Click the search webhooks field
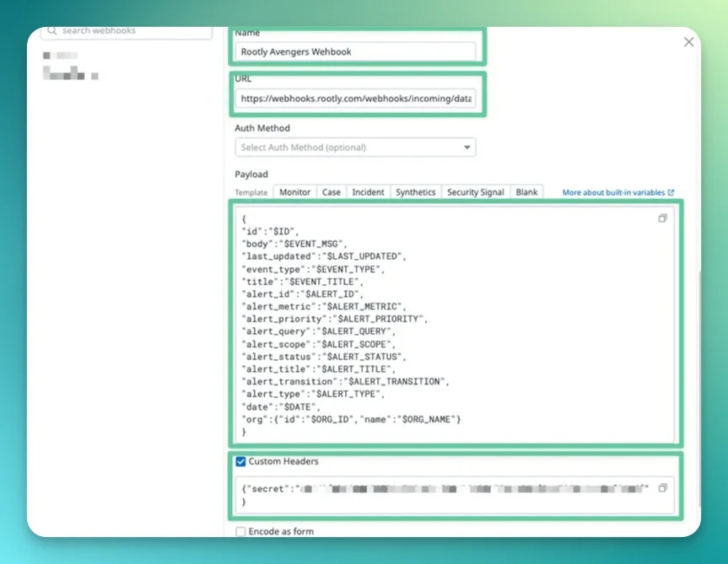This screenshot has width=728, height=564. pyautogui.click(x=127, y=31)
